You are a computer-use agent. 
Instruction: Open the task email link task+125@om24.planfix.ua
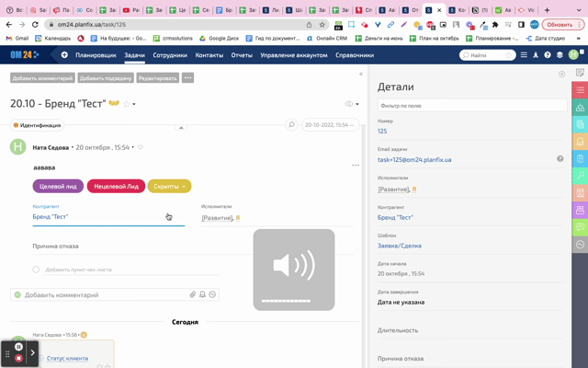(414, 159)
